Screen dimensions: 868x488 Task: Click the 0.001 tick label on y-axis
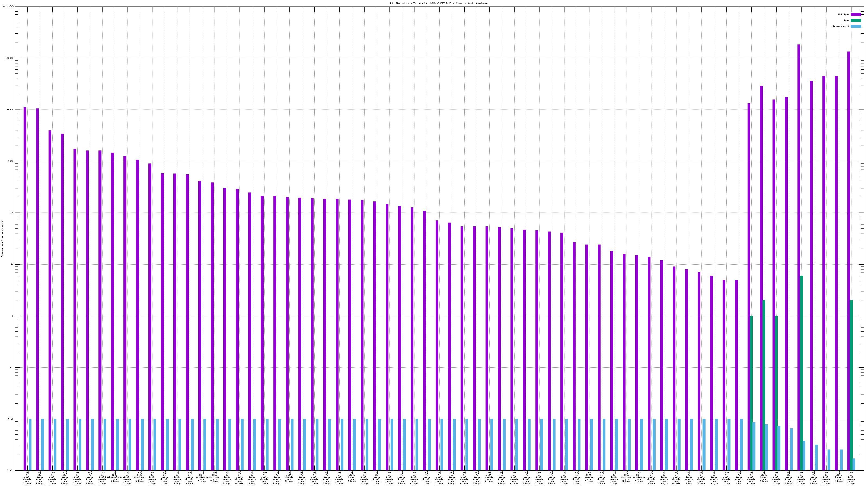[11, 470]
